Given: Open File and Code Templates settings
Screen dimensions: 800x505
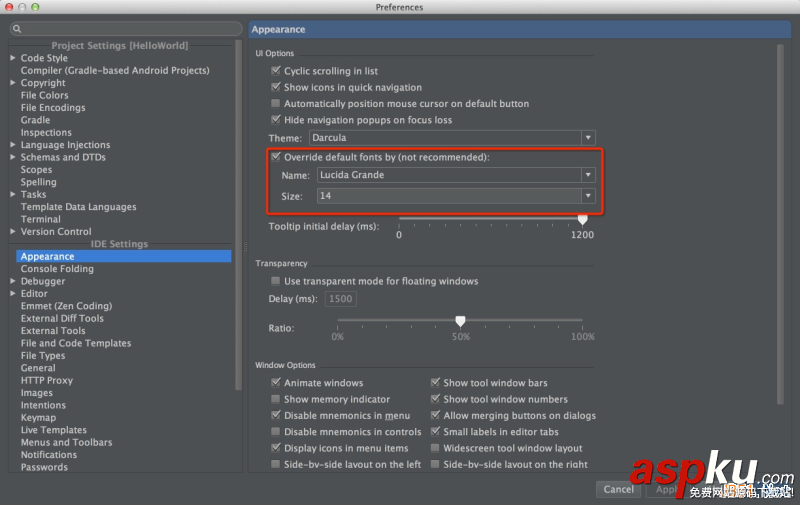Looking at the screenshot, I should pos(76,343).
